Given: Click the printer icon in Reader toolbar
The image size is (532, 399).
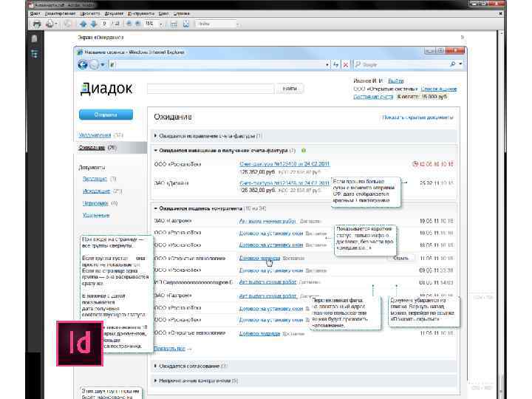Looking at the screenshot, I should (x=37, y=24).
